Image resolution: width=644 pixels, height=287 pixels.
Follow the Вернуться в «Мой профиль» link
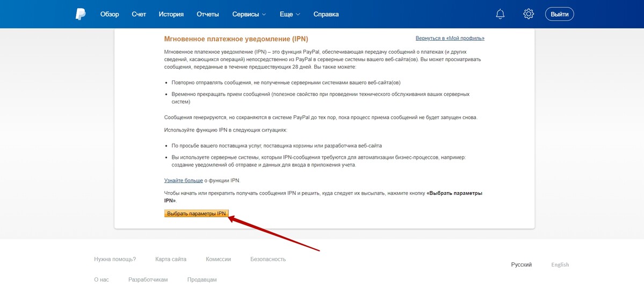450,38
